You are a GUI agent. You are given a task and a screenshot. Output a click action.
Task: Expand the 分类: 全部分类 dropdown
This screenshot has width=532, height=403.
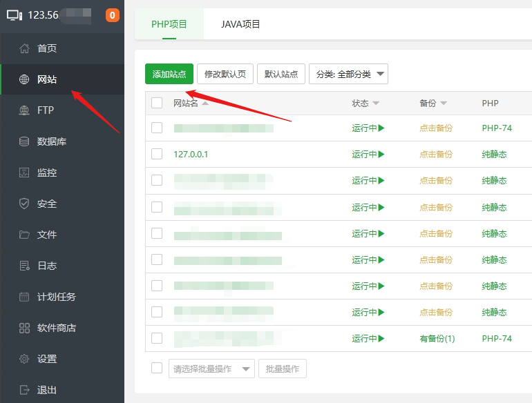click(x=348, y=75)
